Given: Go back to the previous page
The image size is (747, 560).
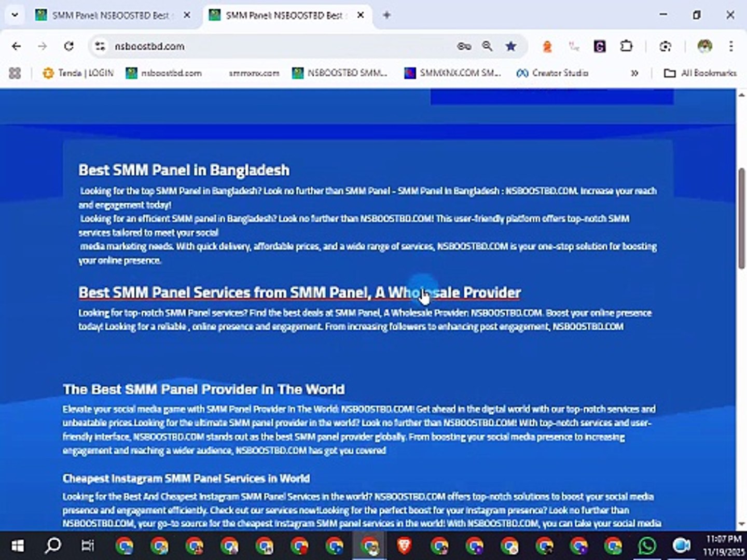Looking at the screenshot, I should [17, 46].
